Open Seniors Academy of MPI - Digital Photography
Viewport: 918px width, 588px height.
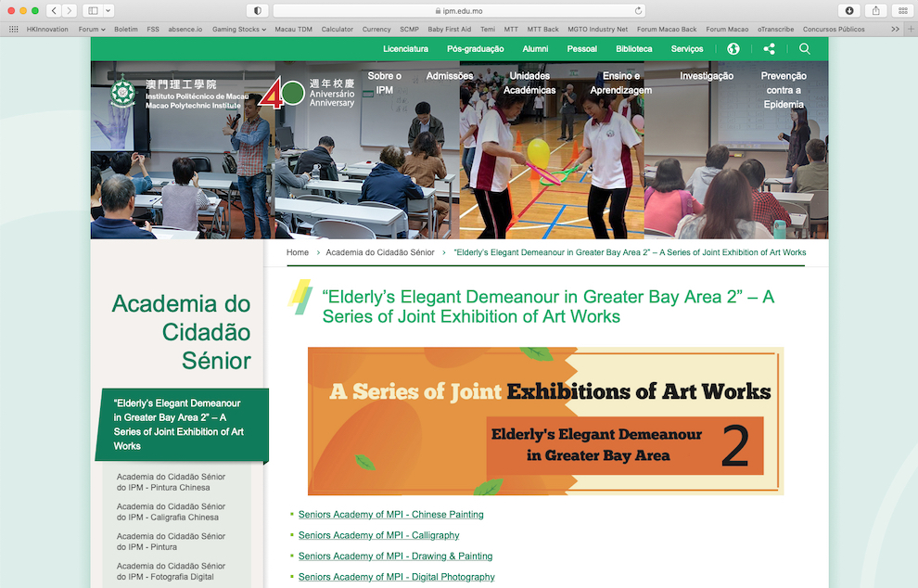click(x=396, y=577)
